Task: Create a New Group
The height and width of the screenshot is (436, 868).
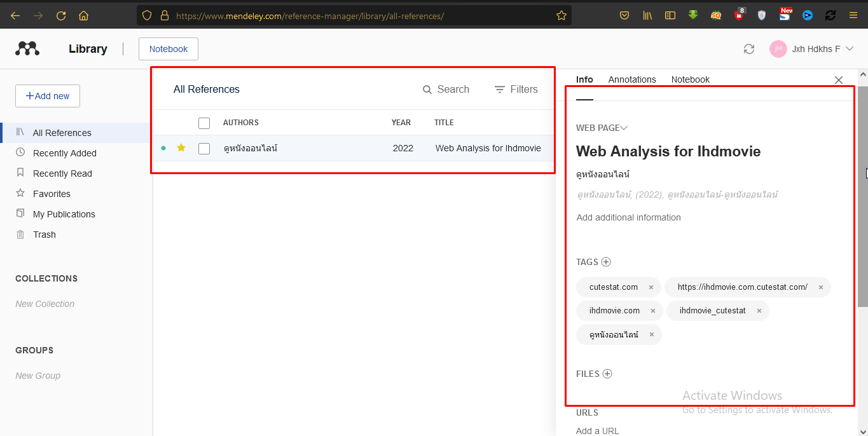Action: tap(38, 376)
